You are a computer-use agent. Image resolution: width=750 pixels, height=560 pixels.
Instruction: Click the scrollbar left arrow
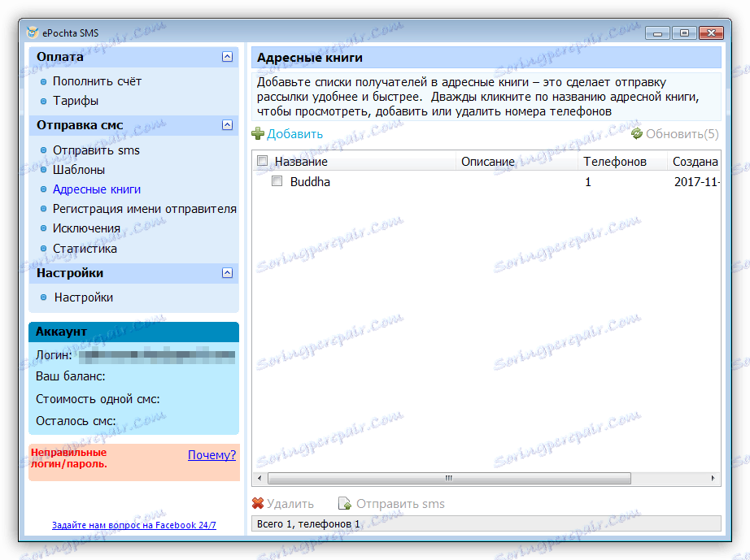pyautogui.click(x=259, y=478)
